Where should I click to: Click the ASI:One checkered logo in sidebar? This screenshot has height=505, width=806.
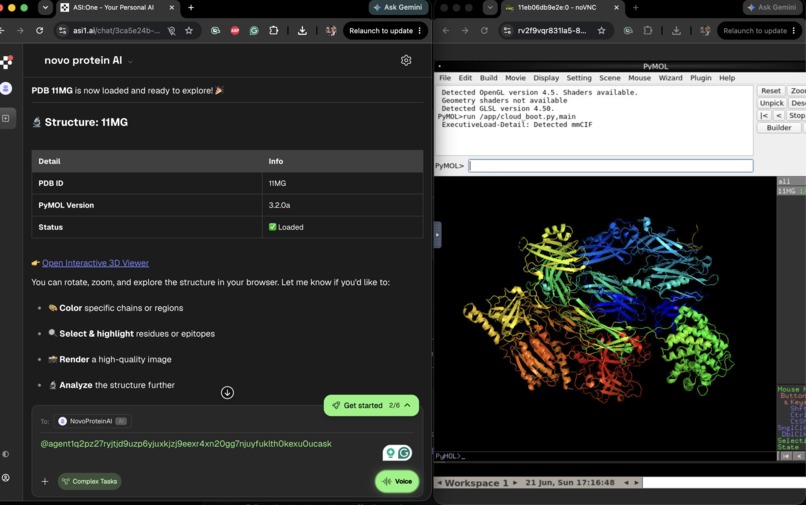point(6,62)
